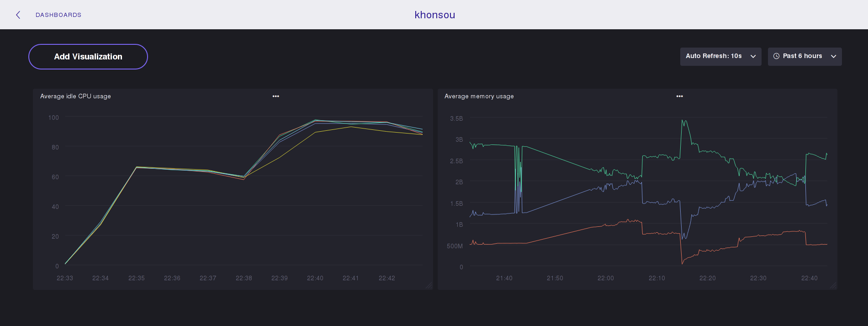Viewport: 868px width, 326px height.
Task: Select the Average idle CPU usage panel title
Action: click(75, 96)
